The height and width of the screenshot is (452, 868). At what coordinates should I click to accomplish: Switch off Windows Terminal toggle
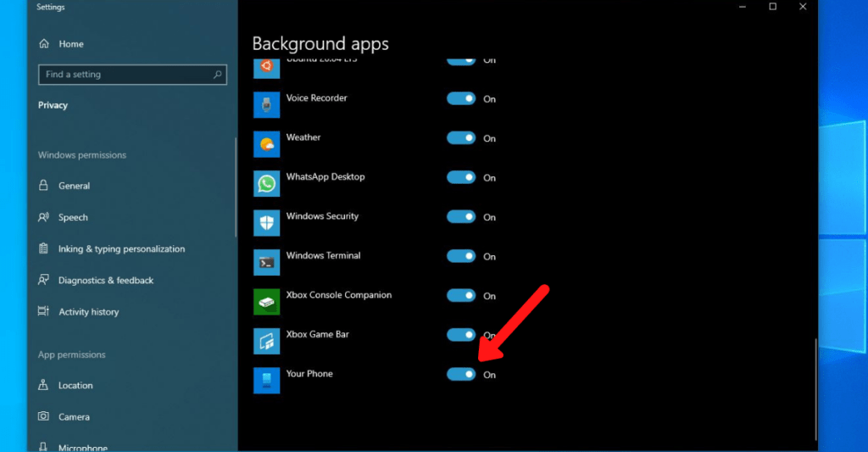[461, 256]
